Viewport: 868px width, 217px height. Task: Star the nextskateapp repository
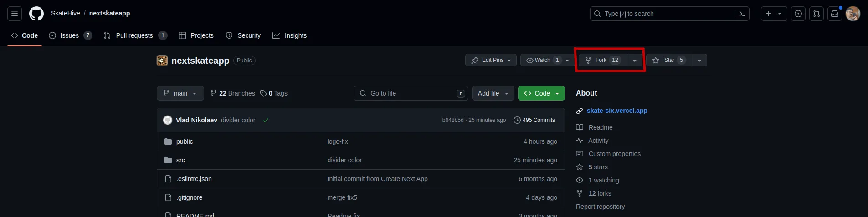click(x=669, y=60)
